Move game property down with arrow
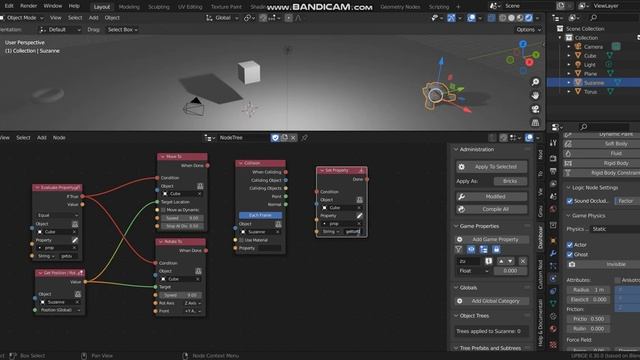The width and height of the screenshot is (640, 360). tap(510, 261)
